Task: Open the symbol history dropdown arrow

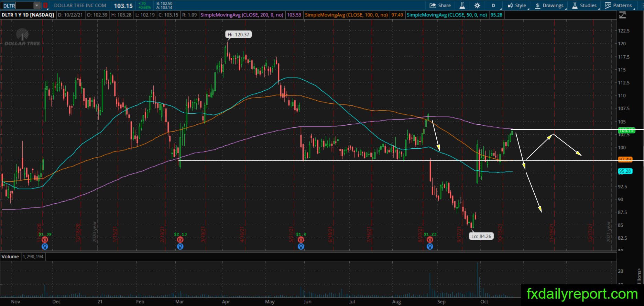Action: 37,5
